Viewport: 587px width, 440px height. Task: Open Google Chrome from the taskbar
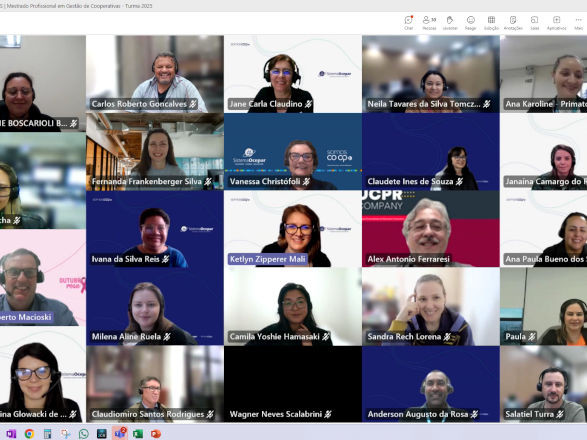pyautogui.click(x=29, y=434)
